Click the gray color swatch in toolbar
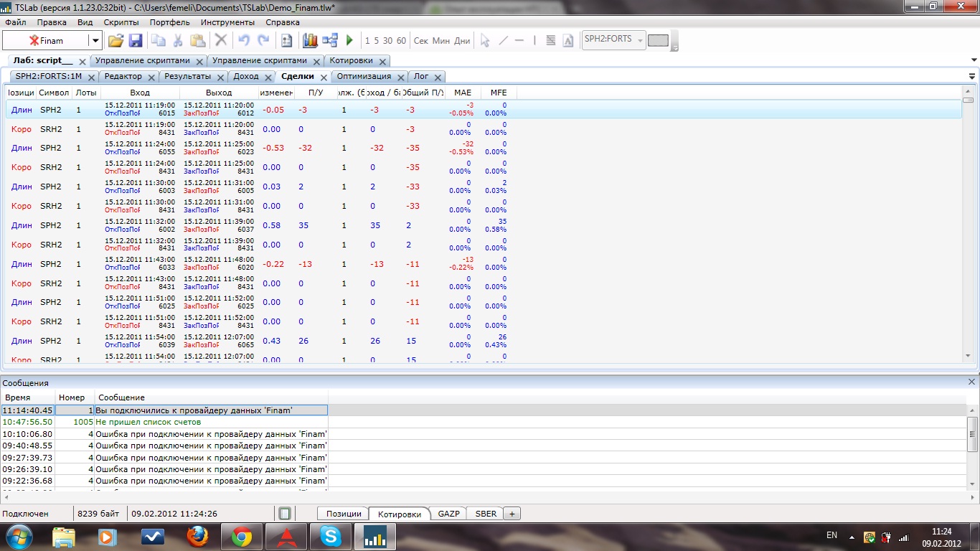The width and height of the screenshot is (980, 551). tap(658, 41)
